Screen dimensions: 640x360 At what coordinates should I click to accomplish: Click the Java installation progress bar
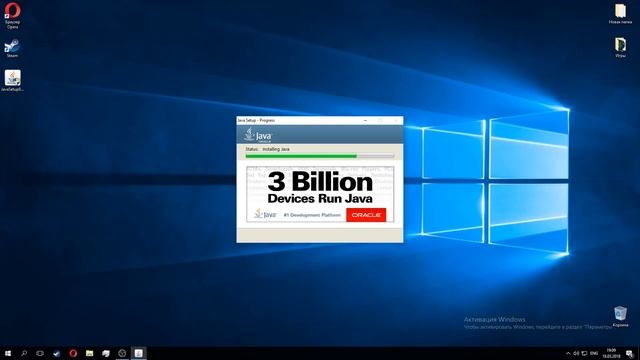320,156
